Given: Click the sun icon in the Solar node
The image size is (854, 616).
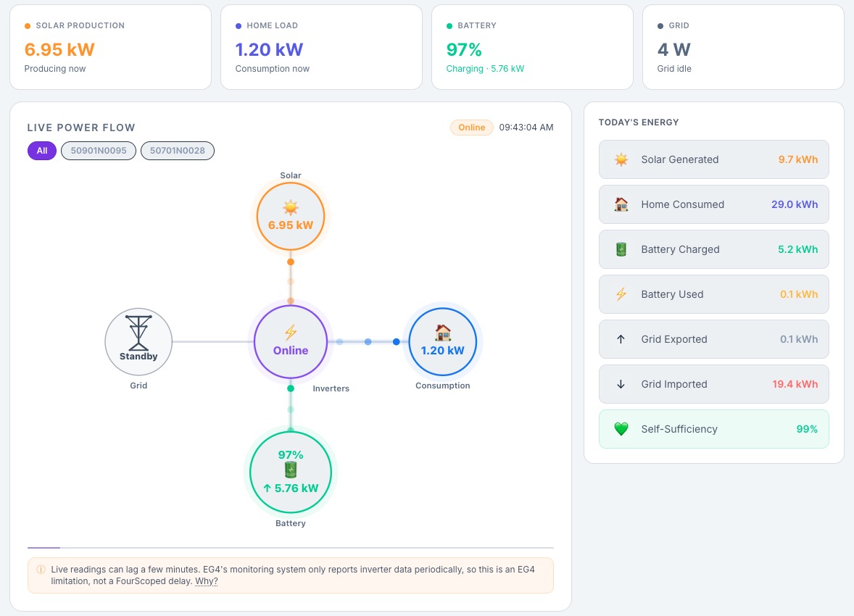Looking at the screenshot, I should [290, 207].
